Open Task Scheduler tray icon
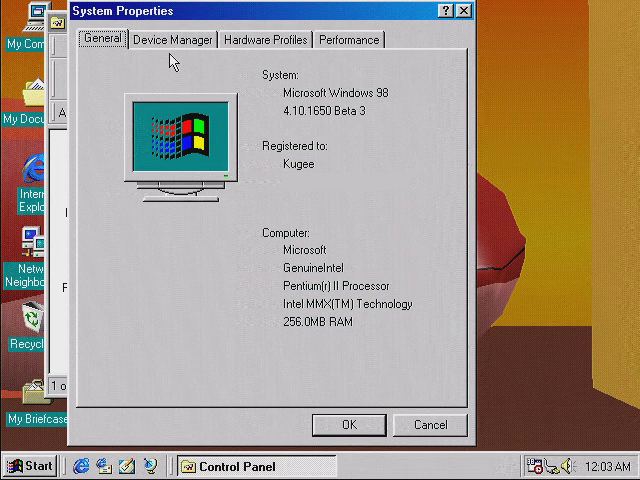 (x=534, y=466)
